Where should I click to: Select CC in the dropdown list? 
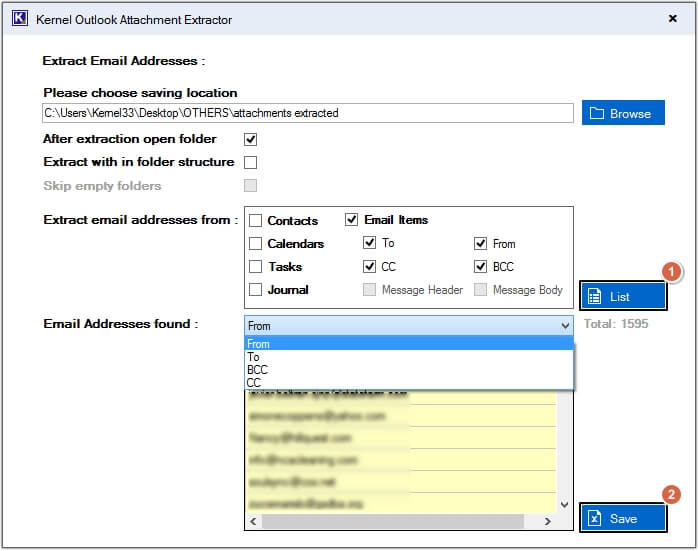(409, 382)
